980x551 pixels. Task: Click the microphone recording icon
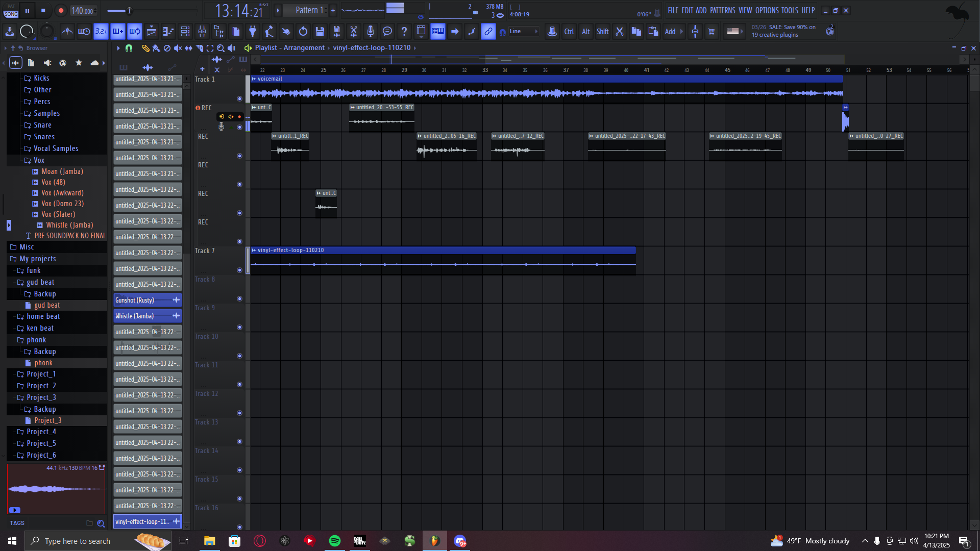[371, 32]
